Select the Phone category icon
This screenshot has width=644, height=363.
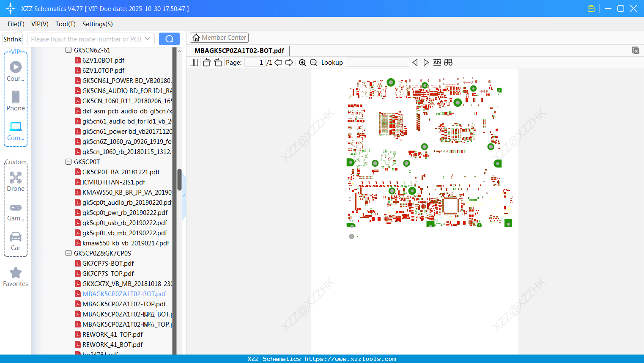tap(16, 101)
